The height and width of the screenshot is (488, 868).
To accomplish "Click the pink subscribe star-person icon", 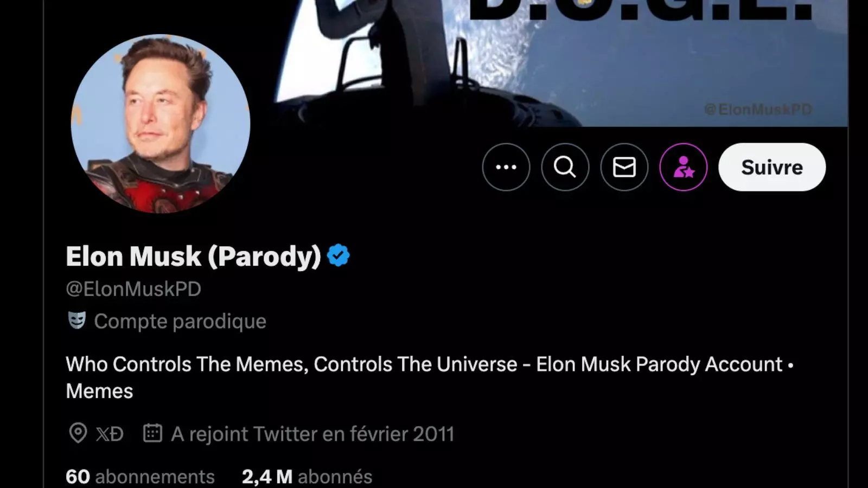I will point(683,167).
